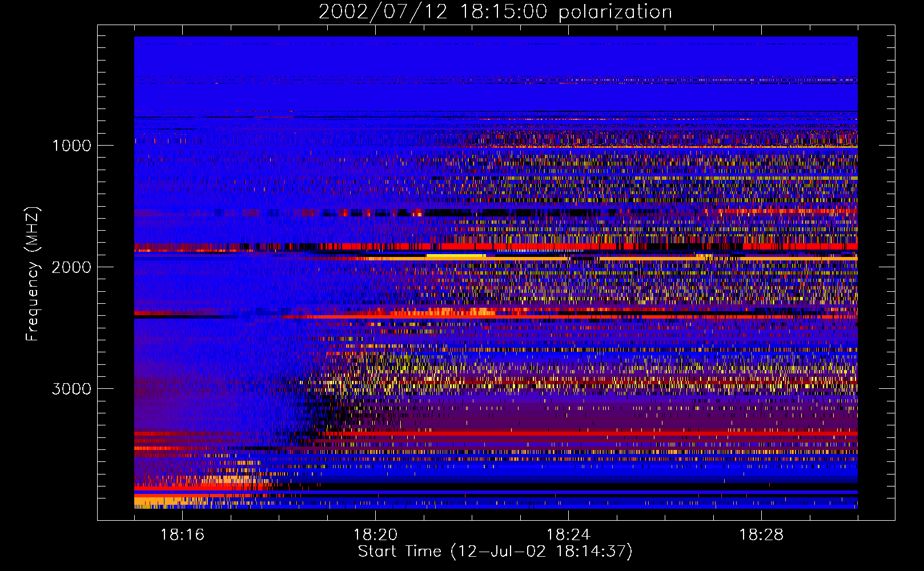924x571 pixels.
Task: Select the "Frequency (MHZ)" y-axis label
Action: point(33,274)
